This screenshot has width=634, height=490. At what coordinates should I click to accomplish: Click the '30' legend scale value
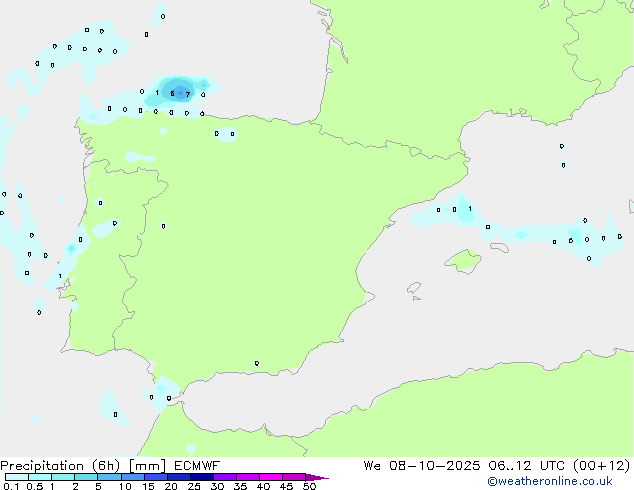coord(217,486)
